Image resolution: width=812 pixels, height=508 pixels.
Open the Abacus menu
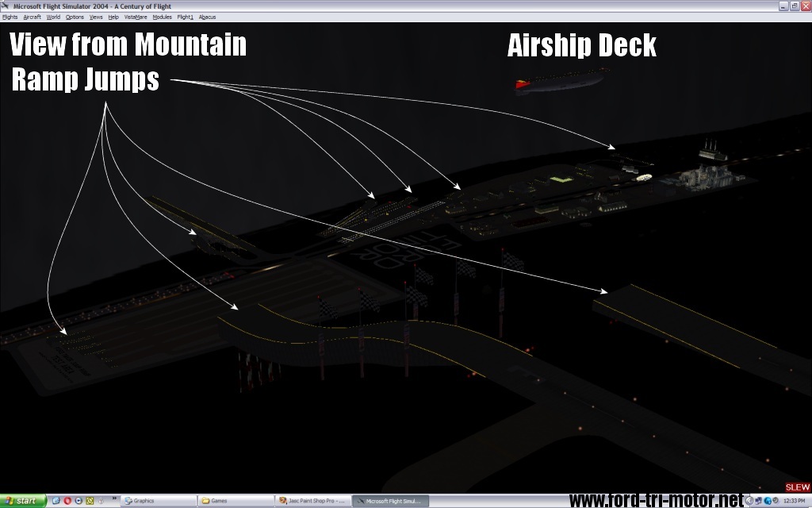click(207, 17)
